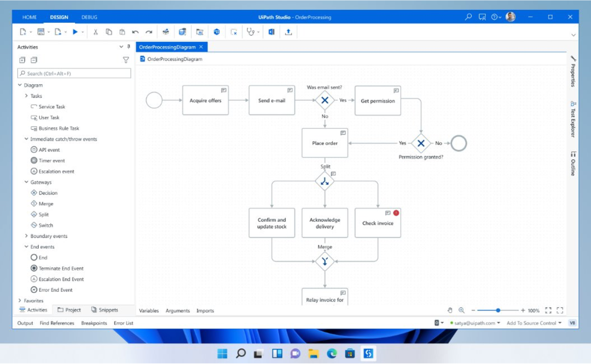Click the Cut scissors icon in toolbar

(x=95, y=32)
